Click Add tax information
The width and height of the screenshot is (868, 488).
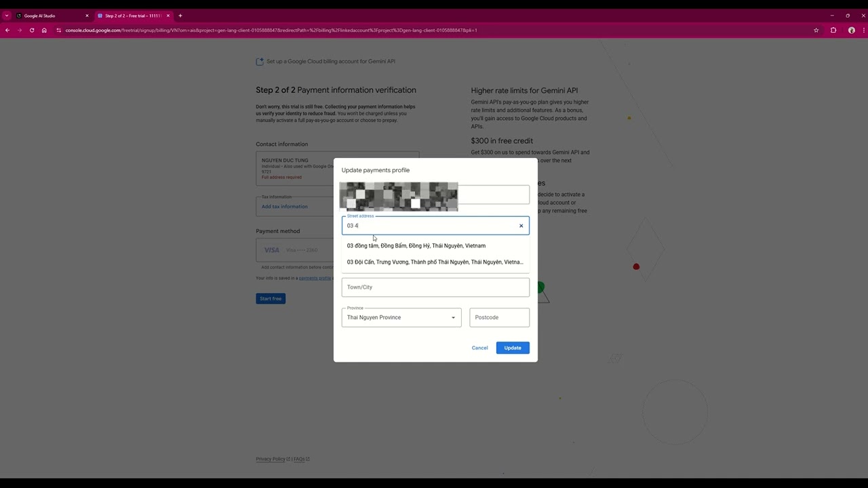(x=284, y=206)
